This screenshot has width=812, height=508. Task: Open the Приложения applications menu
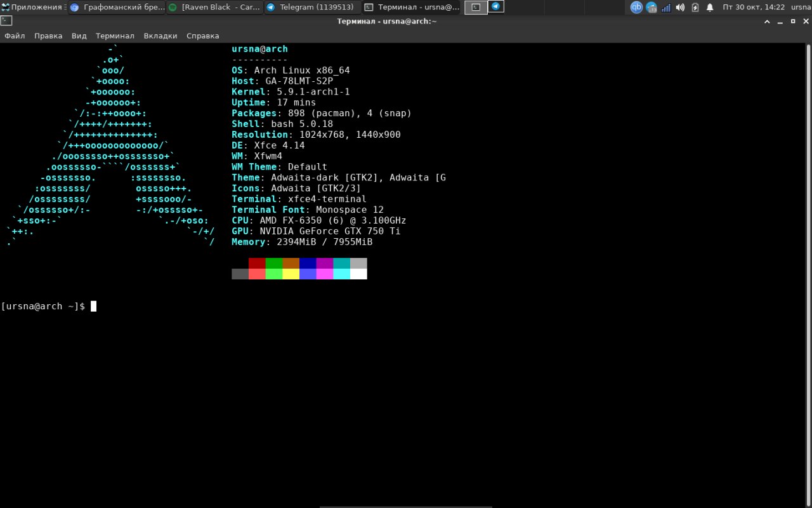click(34, 7)
